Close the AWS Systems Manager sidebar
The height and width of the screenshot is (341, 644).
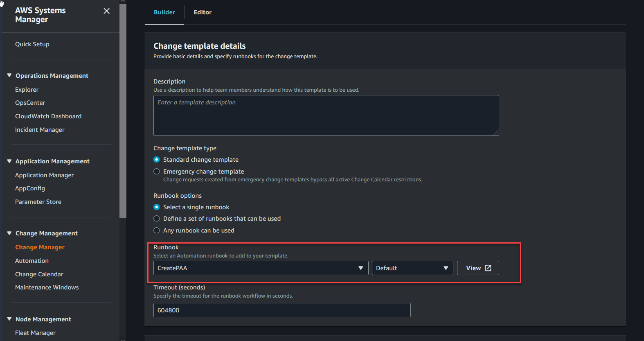coord(106,11)
